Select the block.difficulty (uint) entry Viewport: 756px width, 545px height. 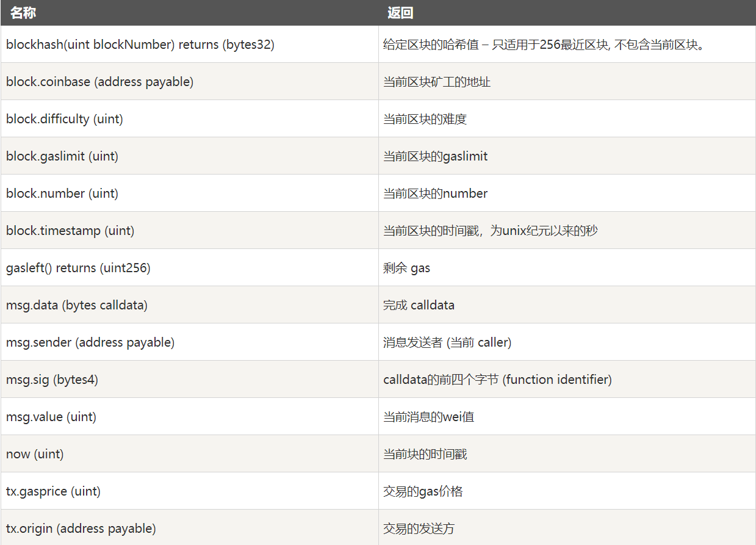(65, 119)
